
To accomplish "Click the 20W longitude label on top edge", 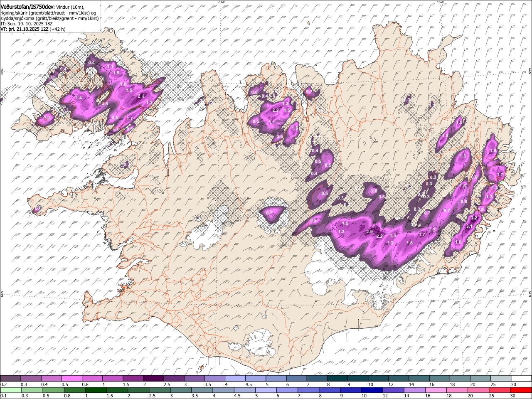I will click(221, 2).
